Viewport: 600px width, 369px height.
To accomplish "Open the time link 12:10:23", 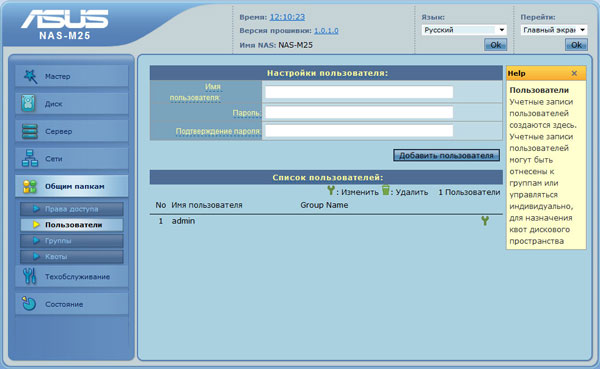I will (x=287, y=17).
